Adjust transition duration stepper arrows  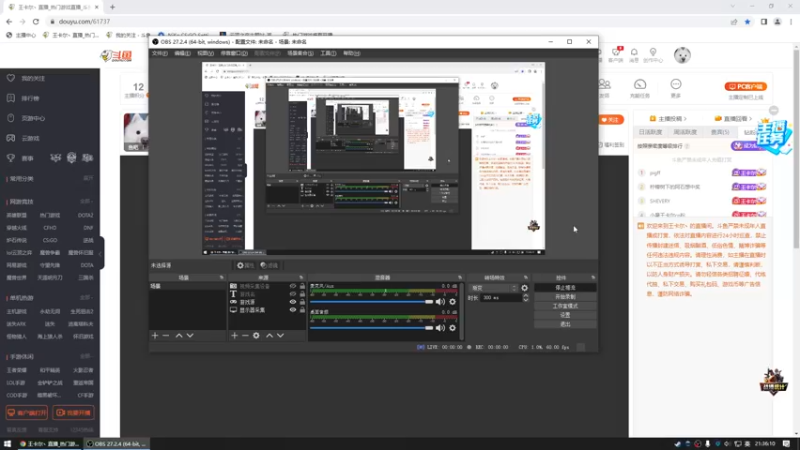pos(526,298)
